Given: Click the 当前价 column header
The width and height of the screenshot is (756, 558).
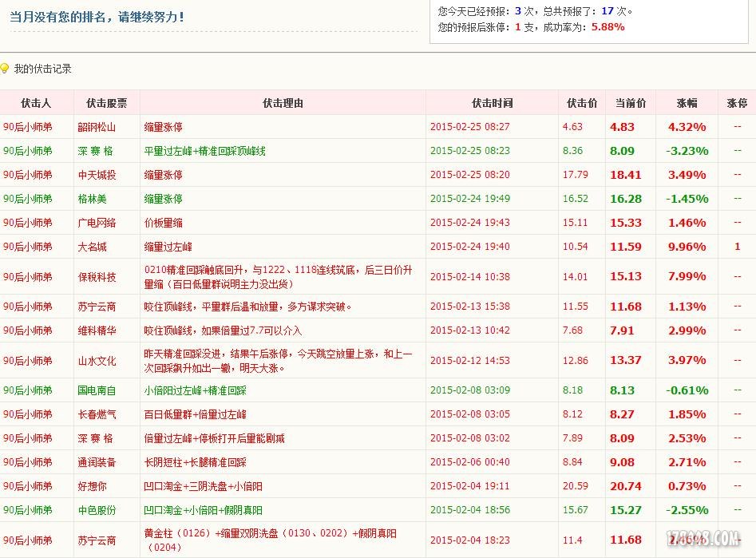Looking at the screenshot, I should click(631, 103).
